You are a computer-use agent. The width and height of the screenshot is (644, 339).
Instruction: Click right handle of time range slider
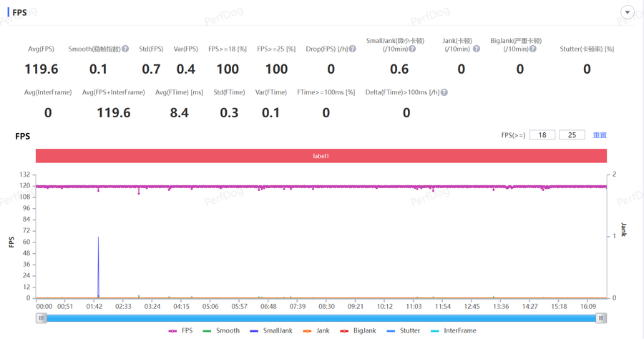tap(602, 318)
